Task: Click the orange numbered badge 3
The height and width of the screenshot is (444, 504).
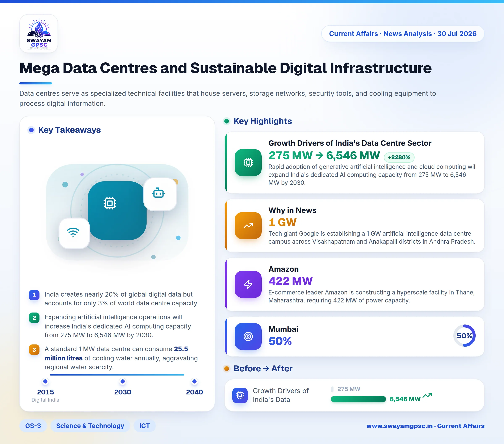Action: tap(34, 349)
